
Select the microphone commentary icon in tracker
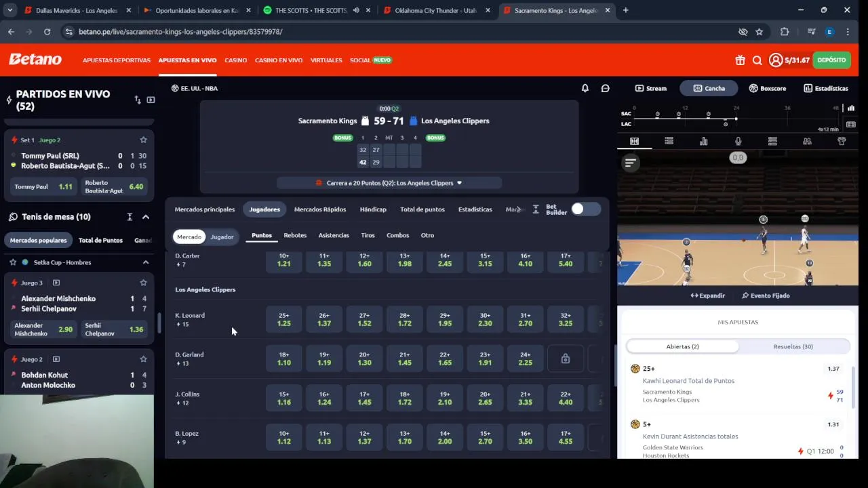point(738,141)
